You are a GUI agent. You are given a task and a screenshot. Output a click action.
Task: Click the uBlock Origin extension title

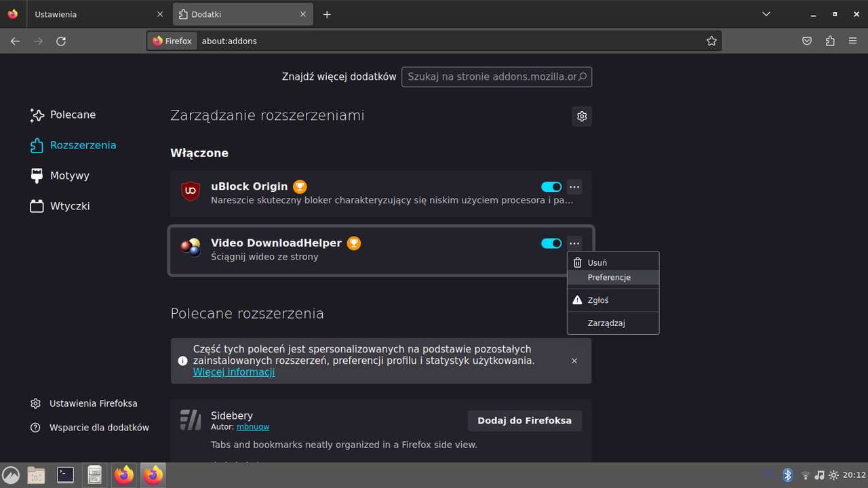point(250,187)
